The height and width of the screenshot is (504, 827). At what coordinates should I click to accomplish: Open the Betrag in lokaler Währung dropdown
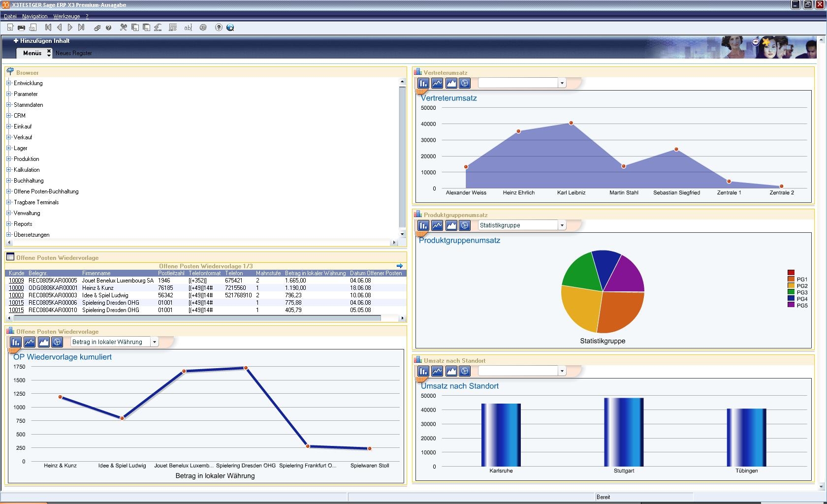(x=155, y=342)
